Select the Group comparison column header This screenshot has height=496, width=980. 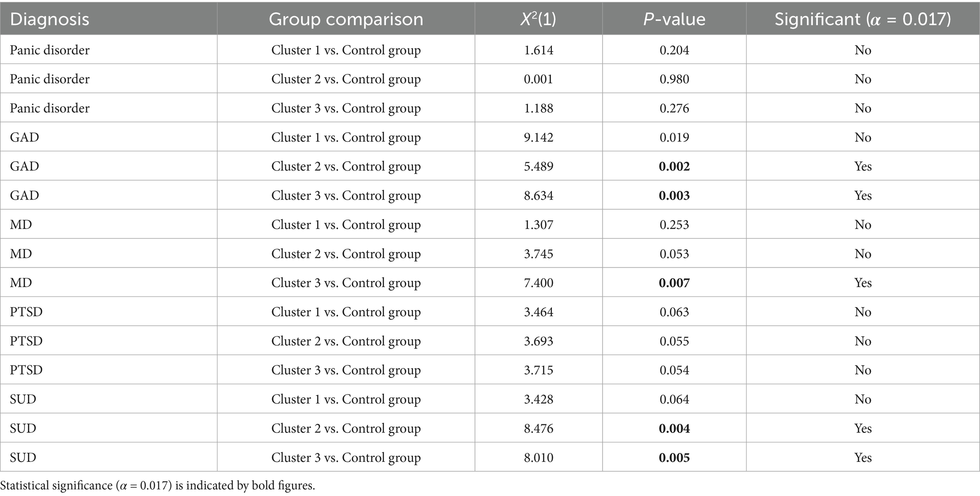click(346, 19)
